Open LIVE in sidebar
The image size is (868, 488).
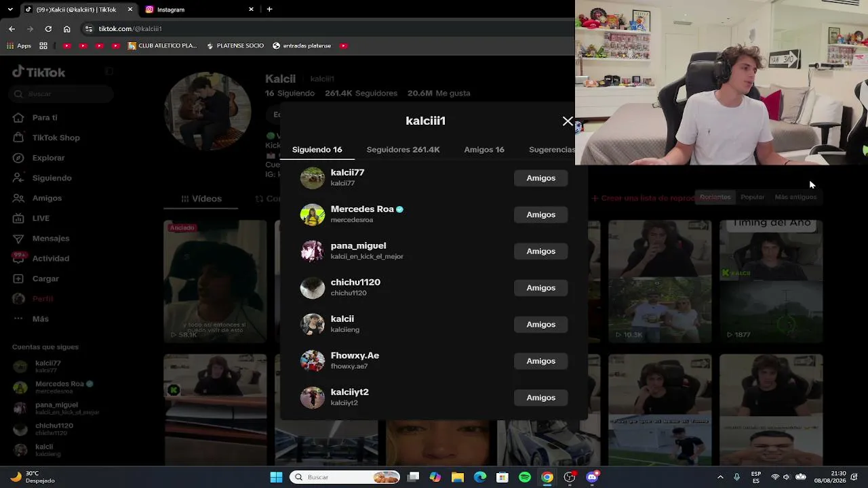click(41, 218)
